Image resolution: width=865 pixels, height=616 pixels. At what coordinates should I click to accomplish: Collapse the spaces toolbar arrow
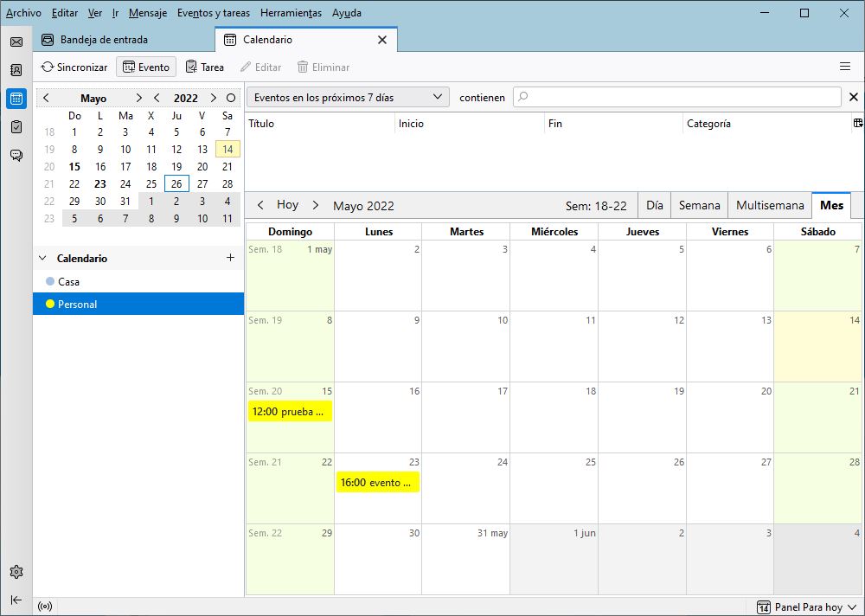tap(16, 600)
